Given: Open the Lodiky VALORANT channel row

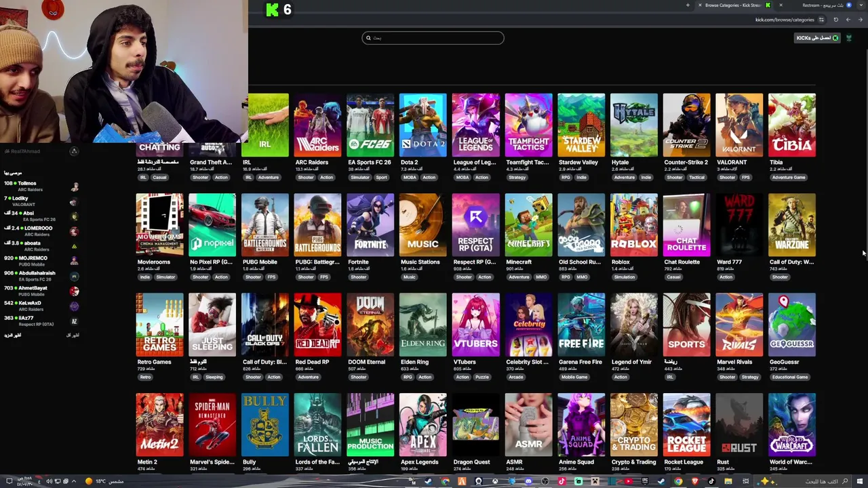Looking at the screenshot, I should click(x=41, y=201).
